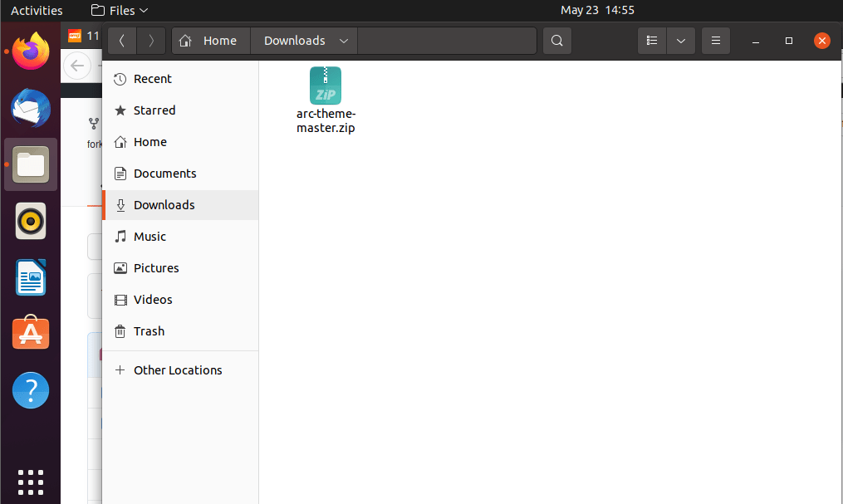The width and height of the screenshot is (843, 504).
Task: Open the hamburger main menu
Action: 716,41
